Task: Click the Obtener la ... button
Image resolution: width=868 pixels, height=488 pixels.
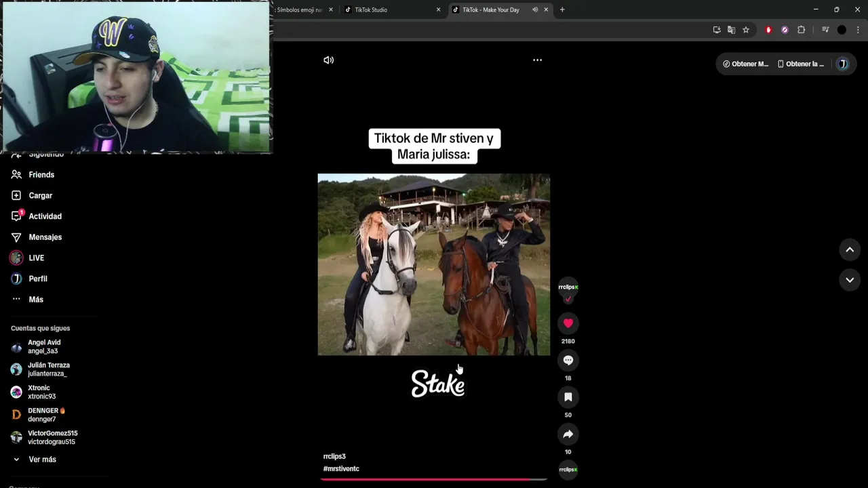Action: tap(800, 64)
